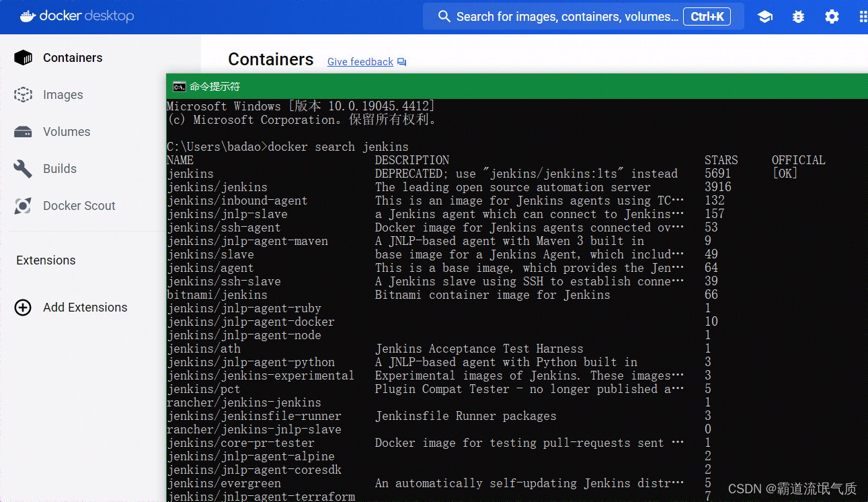Click the jenkins/jnlp-agent-python image name

click(251, 362)
